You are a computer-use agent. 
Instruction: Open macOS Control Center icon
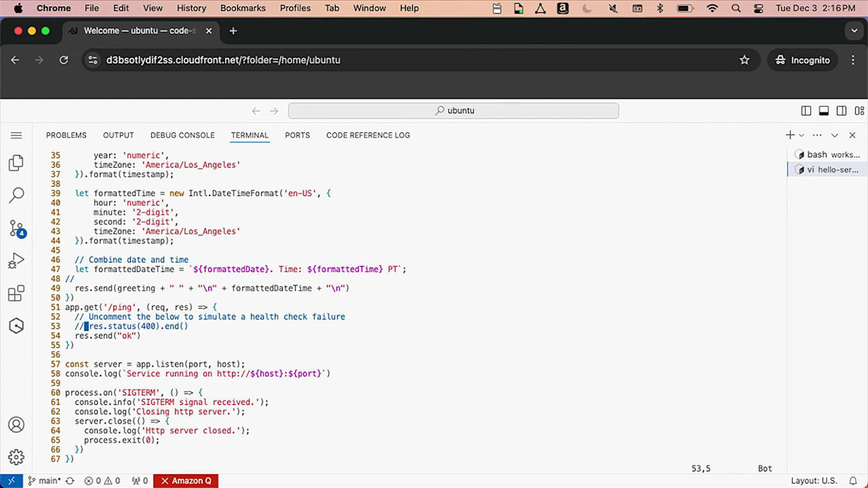(x=758, y=8)
